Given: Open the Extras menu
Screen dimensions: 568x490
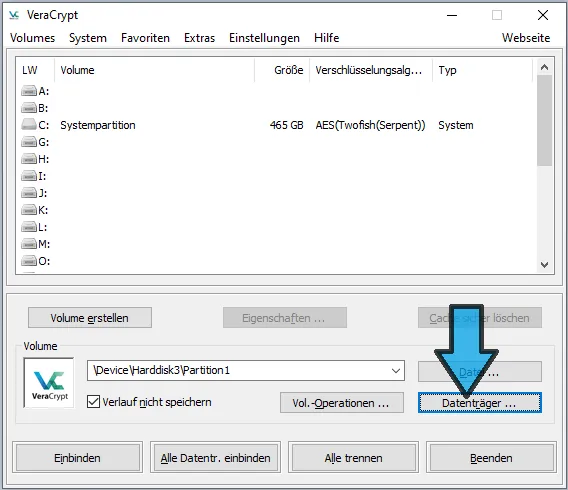Looking at the screenshot, I should pyautogui.click(x=199, y=38).
